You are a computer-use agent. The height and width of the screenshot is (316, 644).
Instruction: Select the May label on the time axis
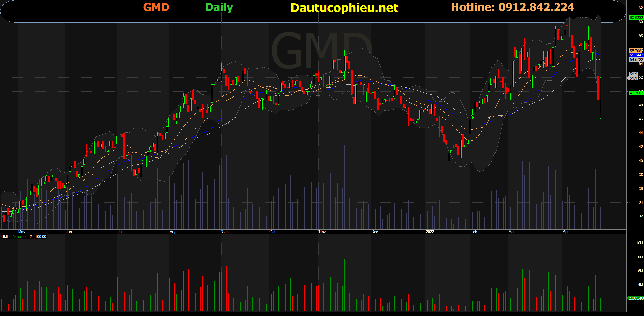coord(22,232)
